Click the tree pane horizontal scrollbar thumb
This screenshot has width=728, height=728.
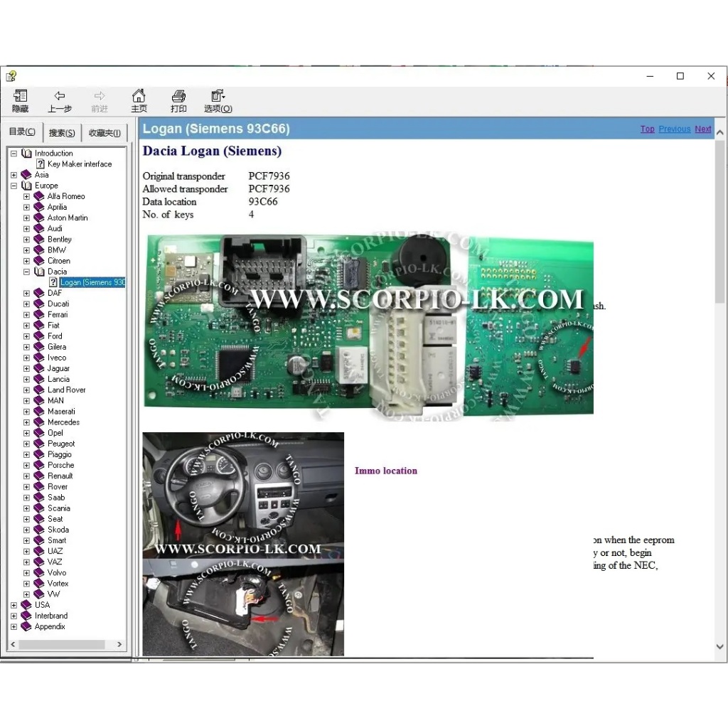[61, 644]
